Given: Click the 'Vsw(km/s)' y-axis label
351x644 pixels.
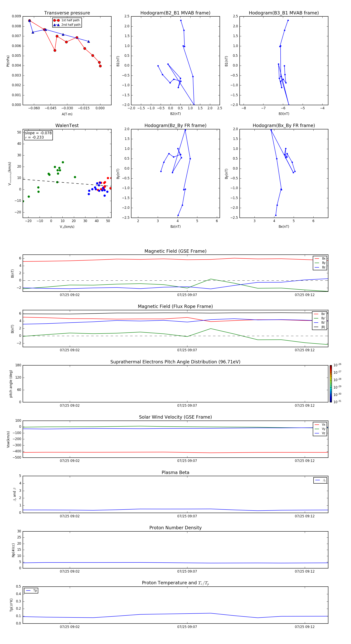Looking at the screenshot, I should pyautogui.click(x=8, y=439).
